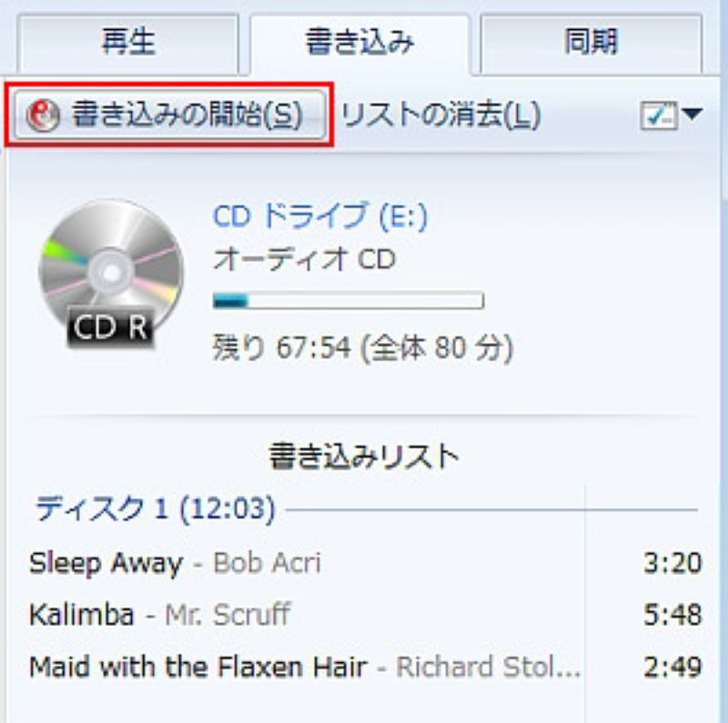Click the burn options checklist icon
This screenshot has width=728, height=723.
(658, 115)
